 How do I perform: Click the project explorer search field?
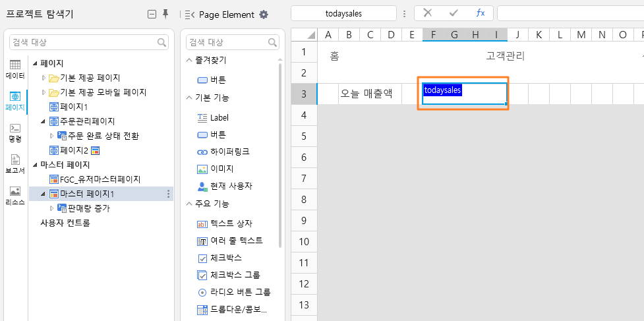tap(88, 42)
